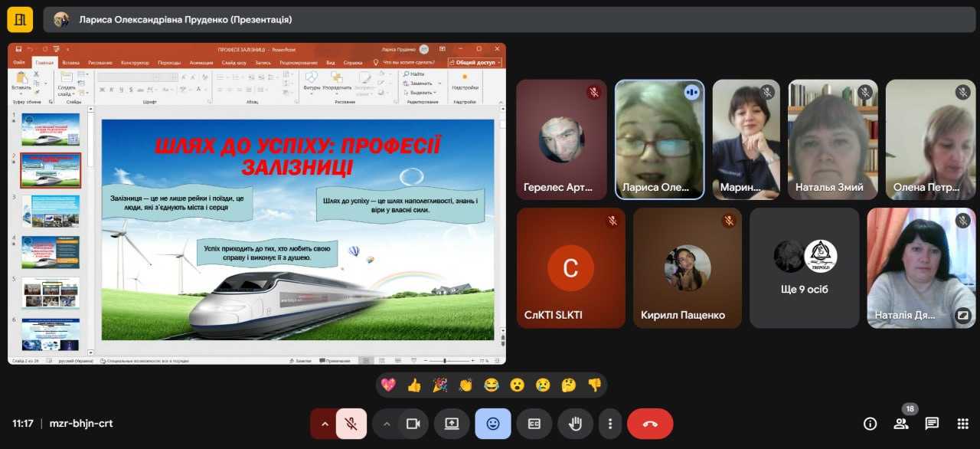Unmute the microphone

coord(351,424)
